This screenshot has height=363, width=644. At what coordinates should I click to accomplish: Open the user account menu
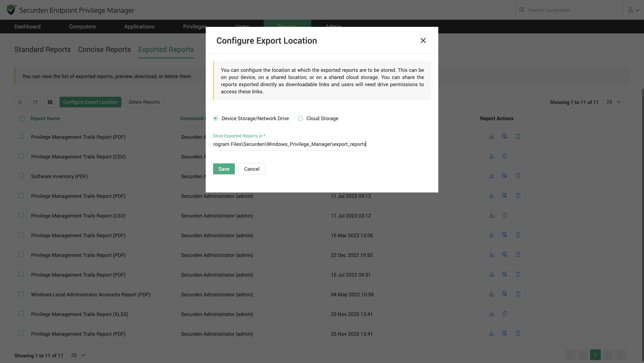pyautogui.click(x=633, y=10)
